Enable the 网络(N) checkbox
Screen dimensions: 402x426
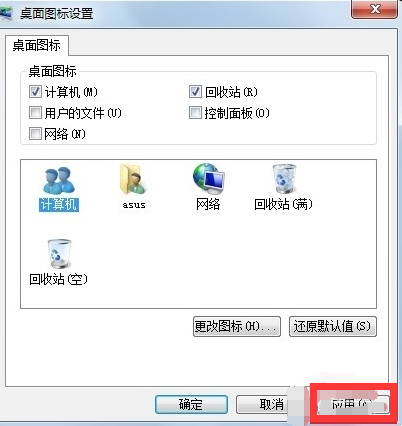coord(35,134)
